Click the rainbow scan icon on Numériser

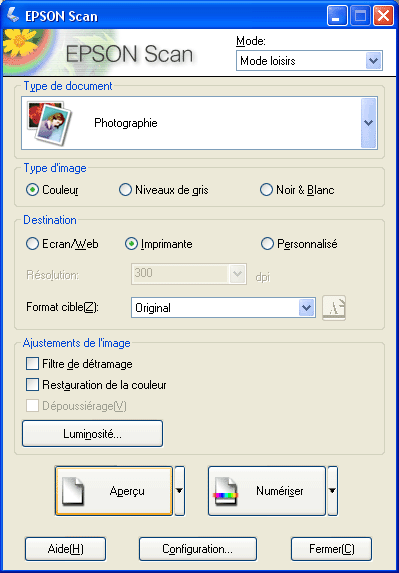[225, 492]
